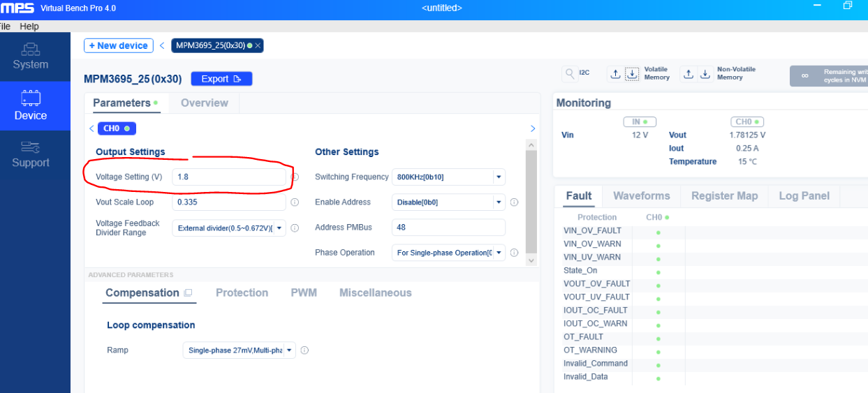
Task: Switch to the Waveforms tab
Action: pos(642,196)
